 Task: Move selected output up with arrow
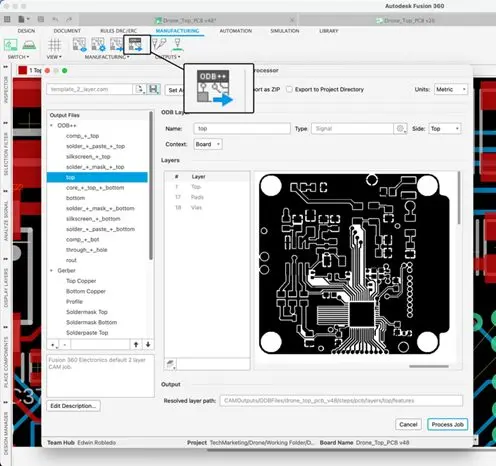click(x=136, y=344)
